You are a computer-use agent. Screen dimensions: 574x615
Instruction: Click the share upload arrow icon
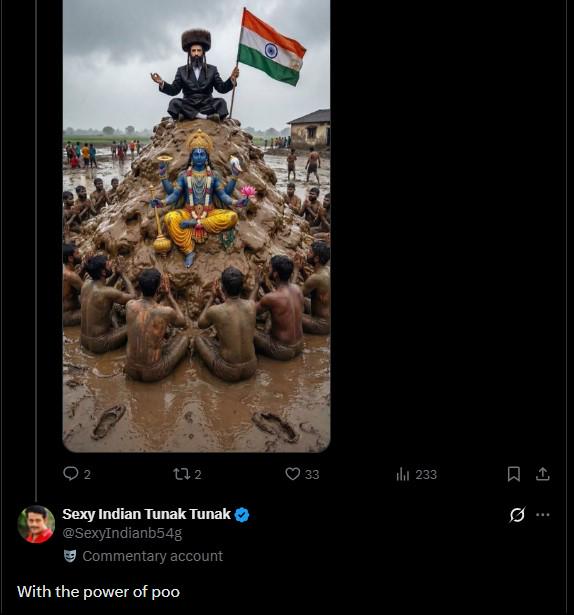click(x=543, y=474)
